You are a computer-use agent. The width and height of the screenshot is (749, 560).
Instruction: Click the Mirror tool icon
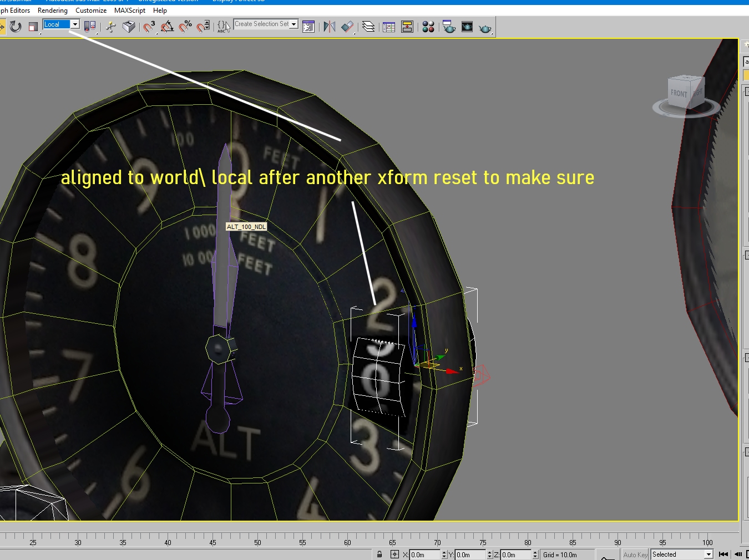point(330,27)
